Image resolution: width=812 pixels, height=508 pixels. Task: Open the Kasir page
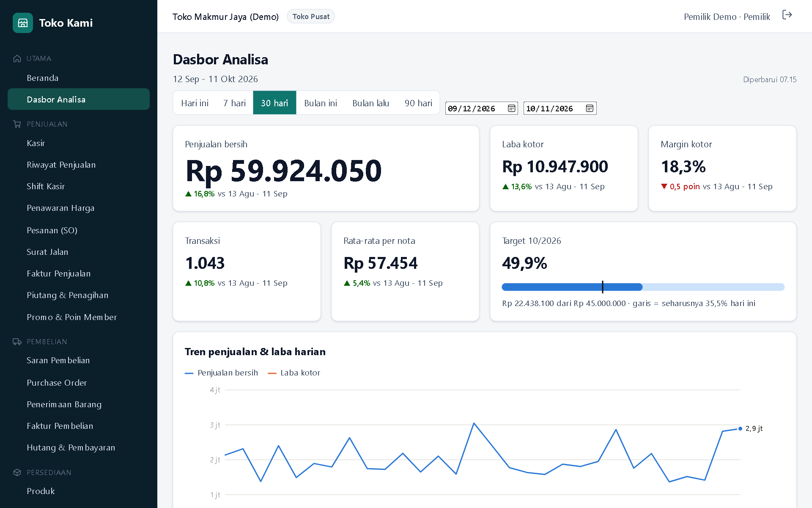79,143
